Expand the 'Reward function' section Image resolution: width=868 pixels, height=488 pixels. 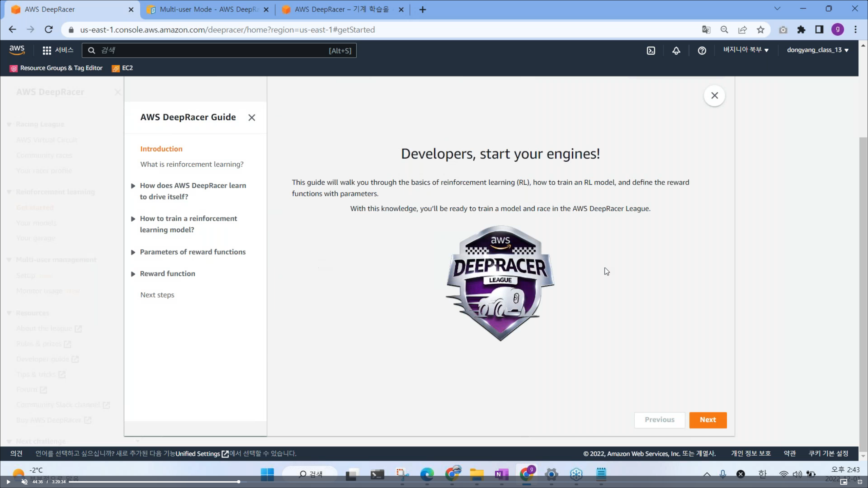133,274
